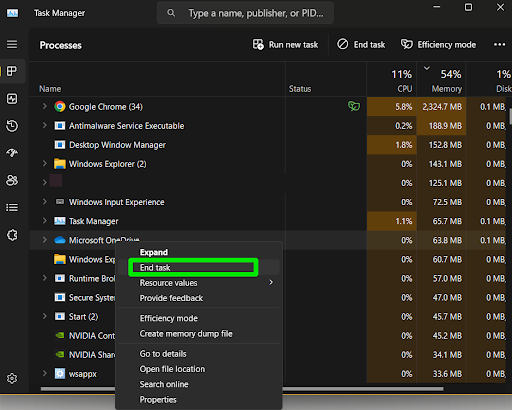Click the efficiency leaf icon on Chrome row
The height and width of the screenshot is (410, 512).
point(354,106)
